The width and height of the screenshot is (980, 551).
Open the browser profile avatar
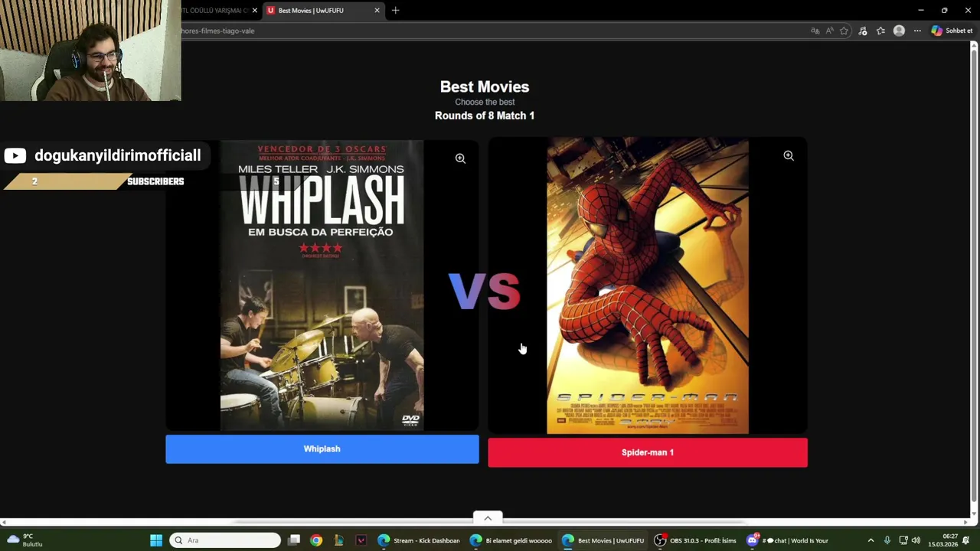click(x=899, y=31)
